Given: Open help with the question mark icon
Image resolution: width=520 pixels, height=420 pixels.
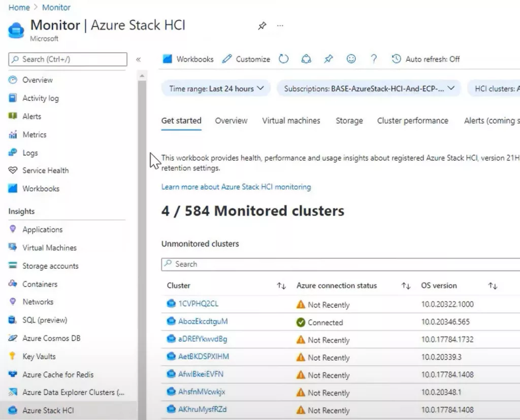Looking at the screenshot, I should 374,59.
